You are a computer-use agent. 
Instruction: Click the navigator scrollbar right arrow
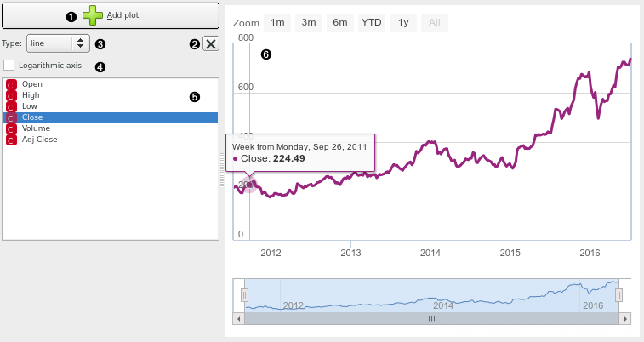tap(625, 318)
